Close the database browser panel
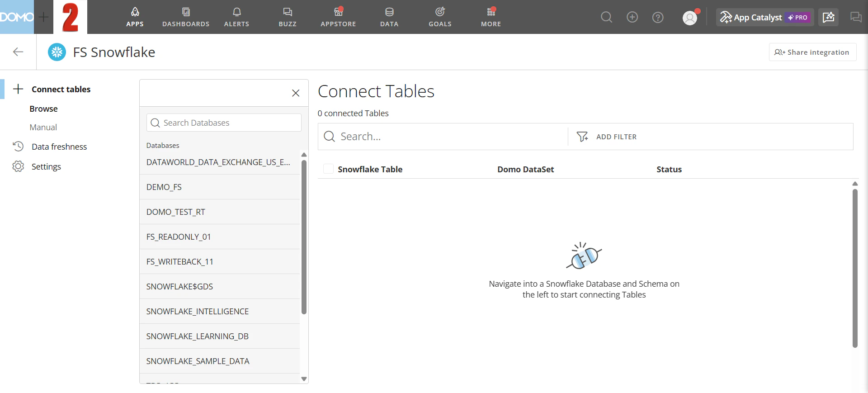The height and width of the screenshot is (393, 868). coord(296,93)
